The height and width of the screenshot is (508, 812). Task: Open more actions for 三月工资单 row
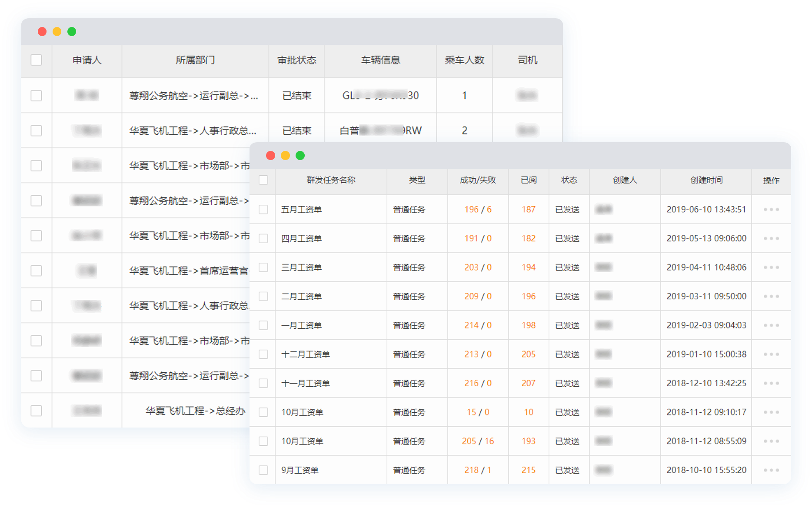pos(771,267)
